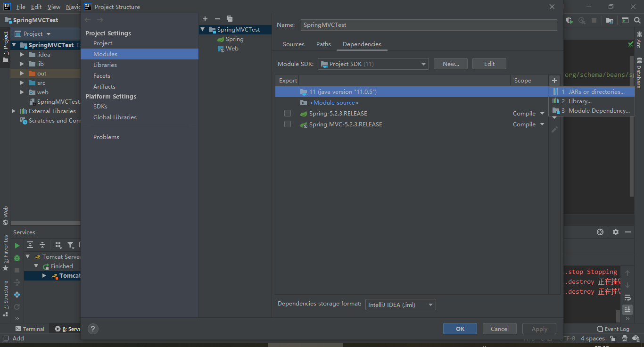Click the scroll-to-end icon in console
Image resolution: width=644 pixels, height=347 pixels.
[x=627, y=310]
